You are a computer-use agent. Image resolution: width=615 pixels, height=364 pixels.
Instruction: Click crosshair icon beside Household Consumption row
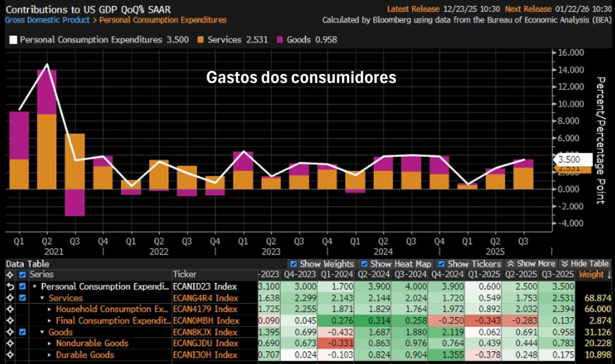[9, 309]
